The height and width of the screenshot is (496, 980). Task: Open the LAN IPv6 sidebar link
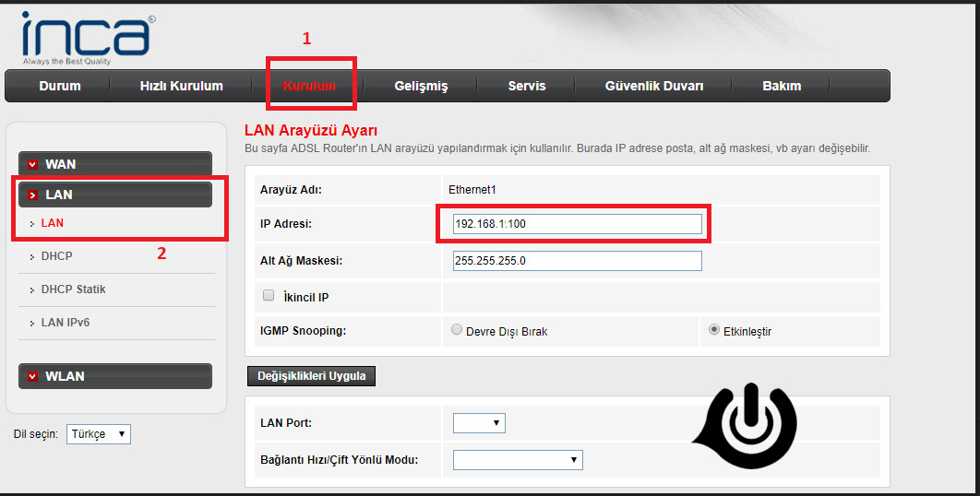point(65,323)
